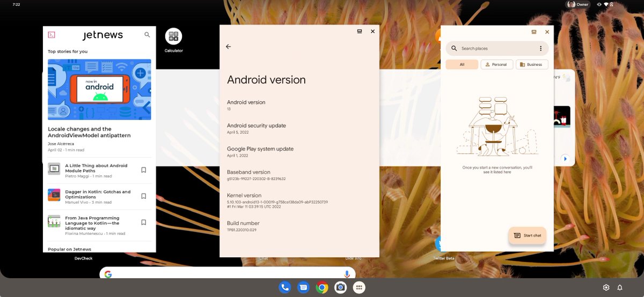
Task: Open settings gear in the bottom bar
Action: 606,287
